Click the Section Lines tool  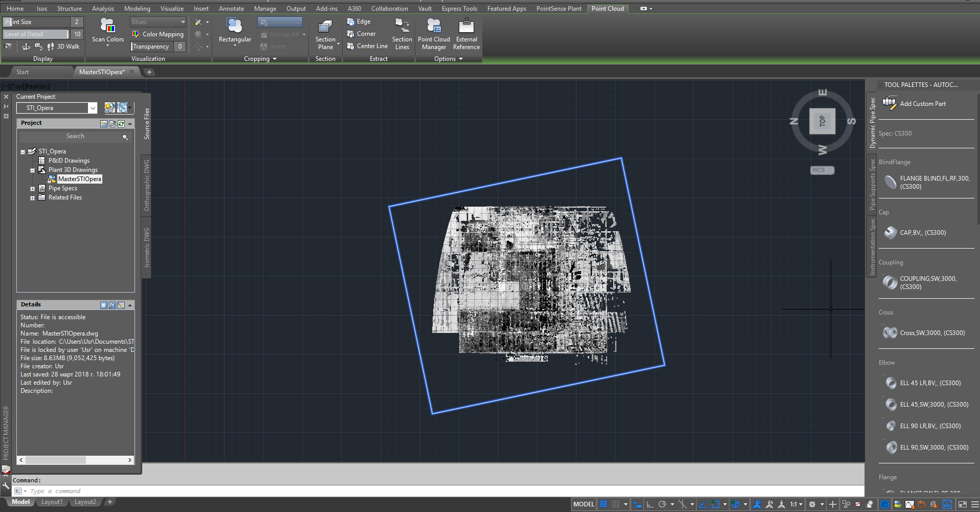(x=402, y=34)
